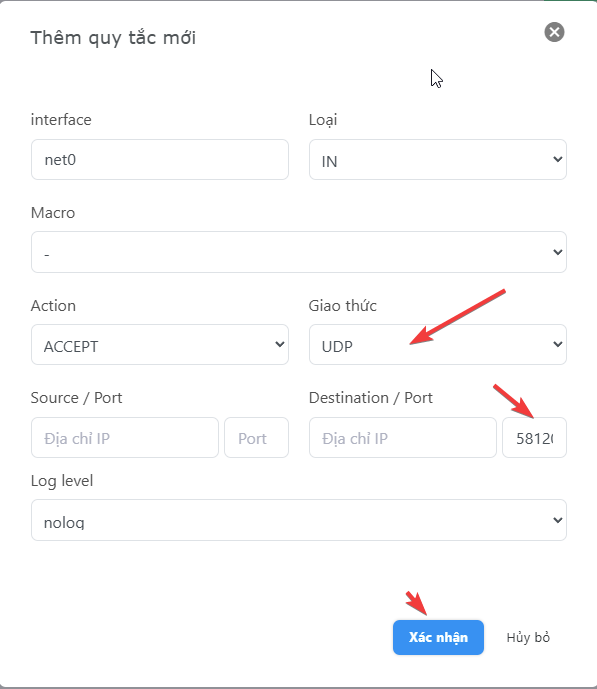Click the 'Destination / Port' label

pyautogui.click(x=370, y=398)
